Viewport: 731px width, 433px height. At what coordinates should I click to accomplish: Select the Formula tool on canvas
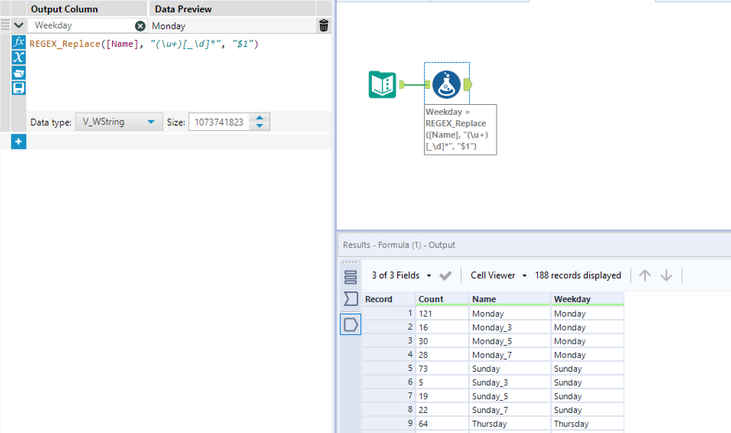446,84
